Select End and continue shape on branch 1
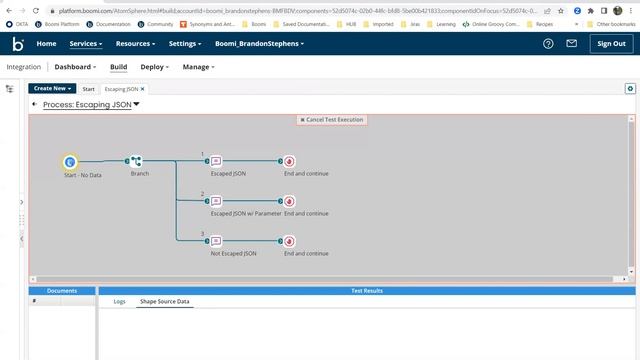Screen dimensions: 640x360 (x=289, y=161)
